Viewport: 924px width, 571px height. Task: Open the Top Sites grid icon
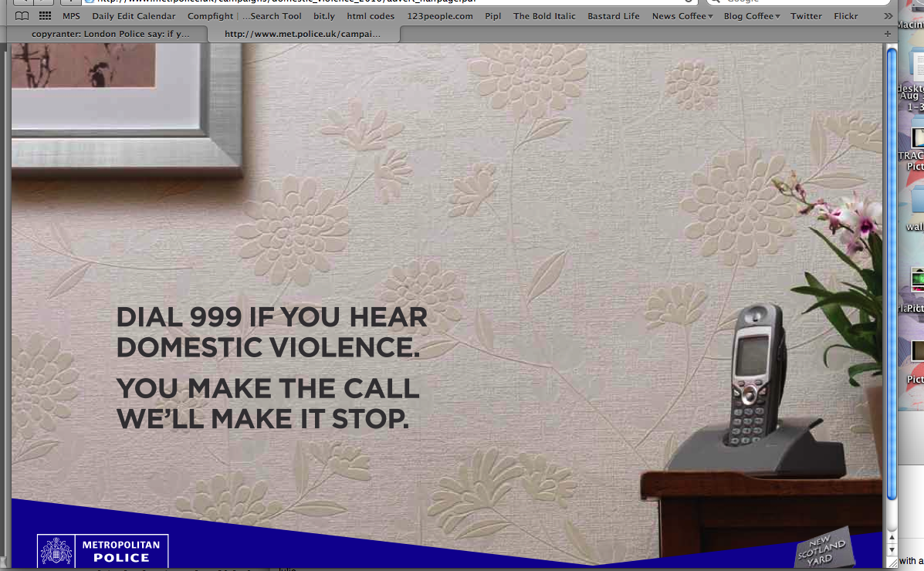click(45, 16)
